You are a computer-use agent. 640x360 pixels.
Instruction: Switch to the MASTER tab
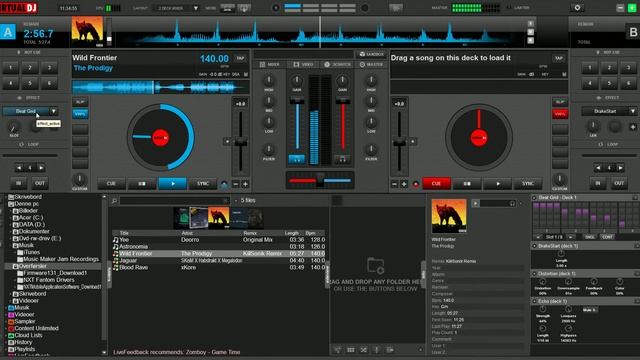click(x=371, y=64)
